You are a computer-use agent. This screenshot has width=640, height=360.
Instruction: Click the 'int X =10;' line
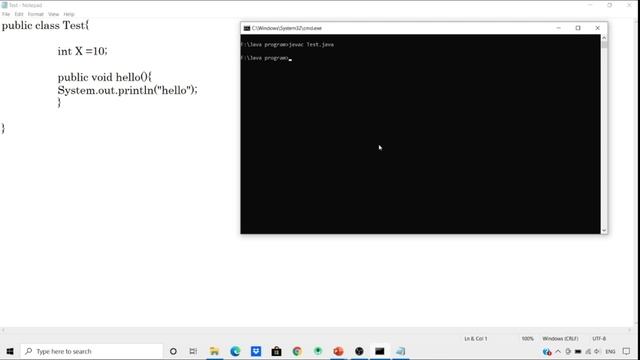click(82, 51)
